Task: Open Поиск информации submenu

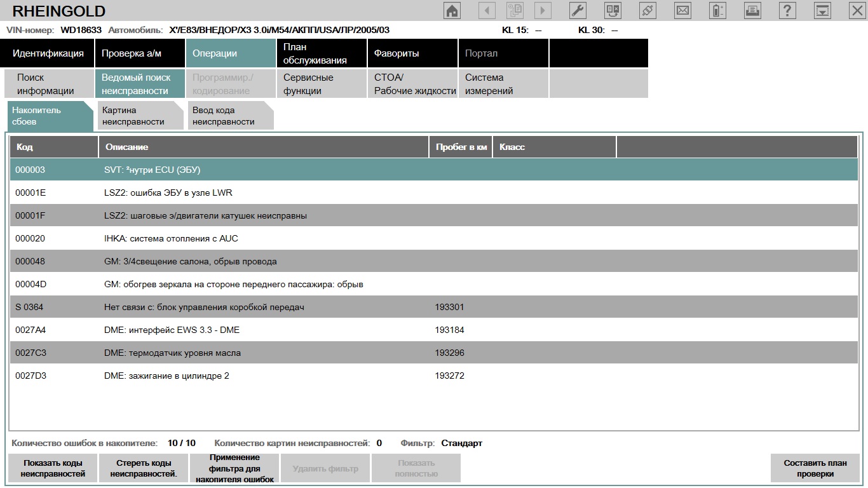Action: tap(49, 84)
